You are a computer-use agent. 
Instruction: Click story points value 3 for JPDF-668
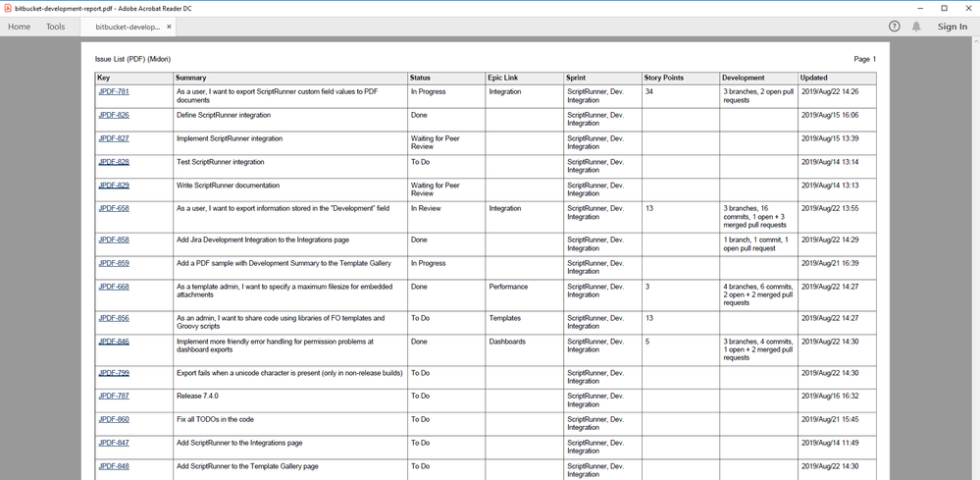pos(647,287)
